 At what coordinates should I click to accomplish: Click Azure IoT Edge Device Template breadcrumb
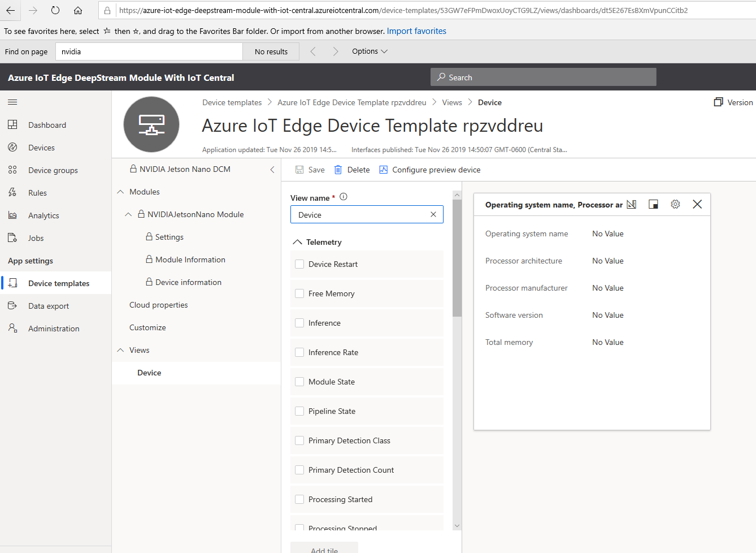click(x=352, y=102)
